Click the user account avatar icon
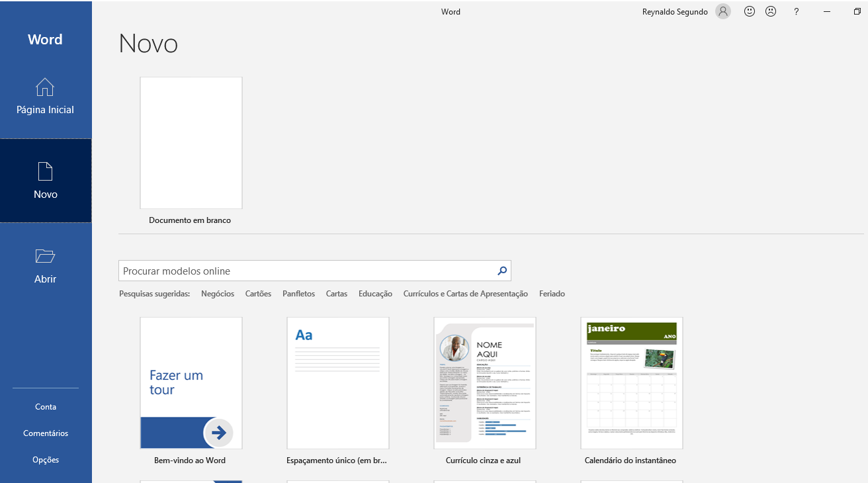The height and width of the screenshot is (483, 868). (x=723, y=11)
